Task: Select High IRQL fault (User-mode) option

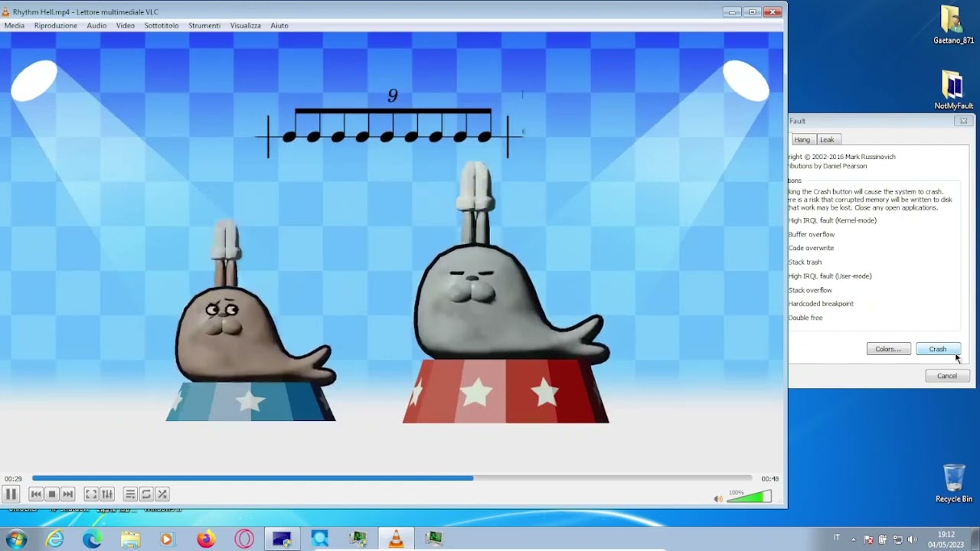Action: tap(830, 275)
